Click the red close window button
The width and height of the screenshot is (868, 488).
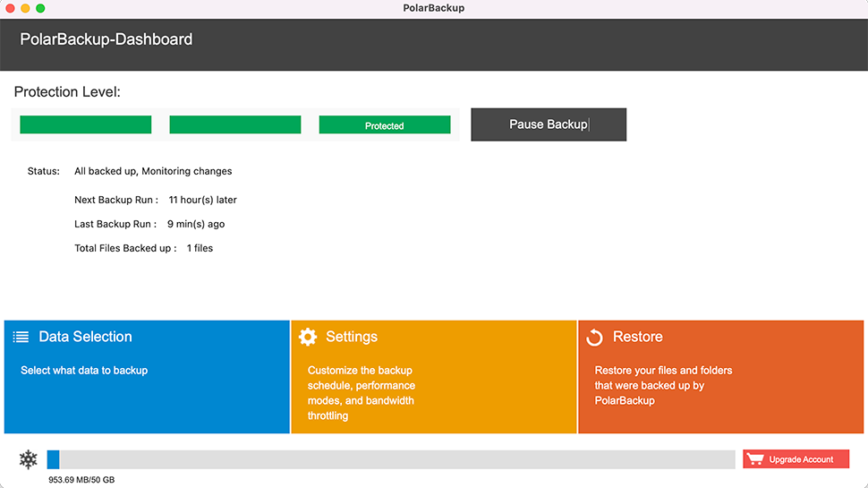click(10, 8)
